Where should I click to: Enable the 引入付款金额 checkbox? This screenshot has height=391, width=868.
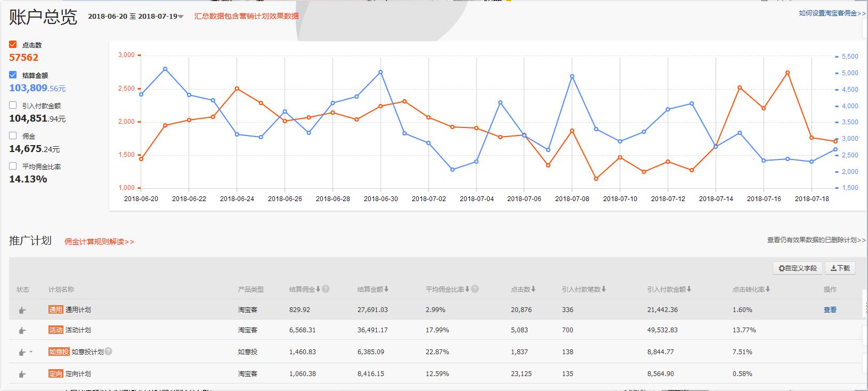(13, 106)
